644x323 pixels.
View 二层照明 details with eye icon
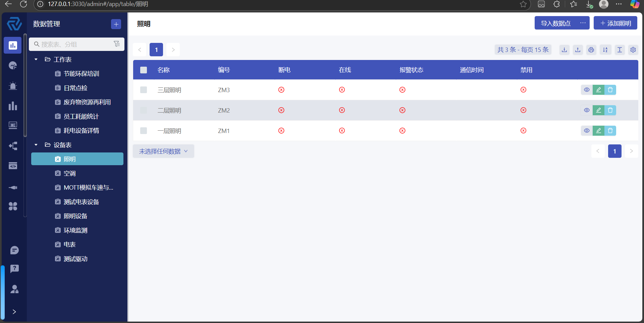click(587, 110)
